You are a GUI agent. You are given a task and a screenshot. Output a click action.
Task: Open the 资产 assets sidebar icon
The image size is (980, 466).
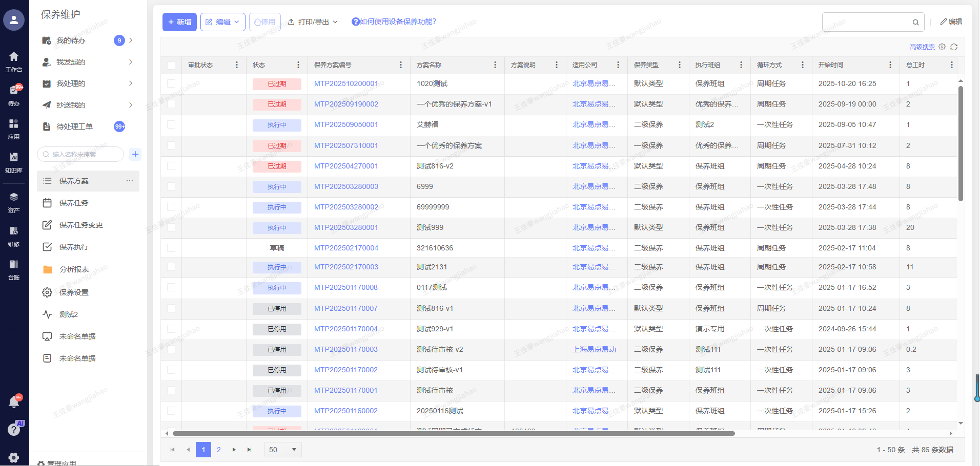[14, 202]
